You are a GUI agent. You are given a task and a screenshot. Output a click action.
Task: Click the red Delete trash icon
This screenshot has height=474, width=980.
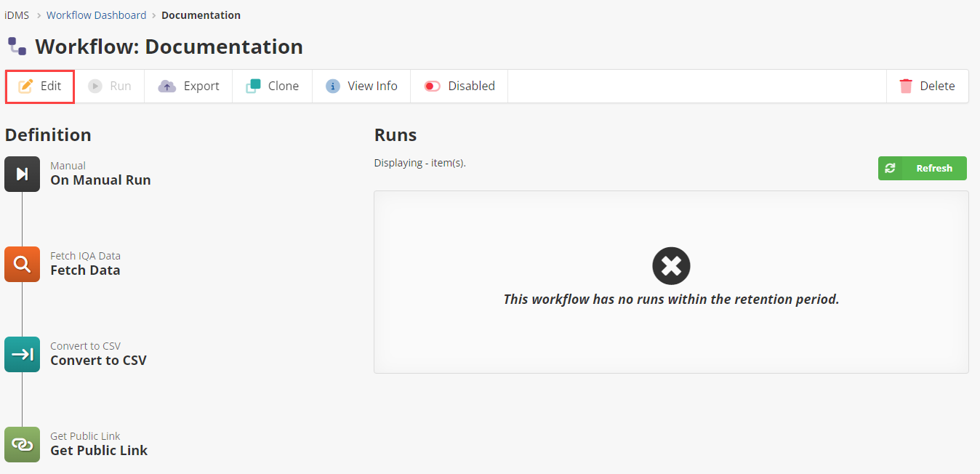click(906, 86)
